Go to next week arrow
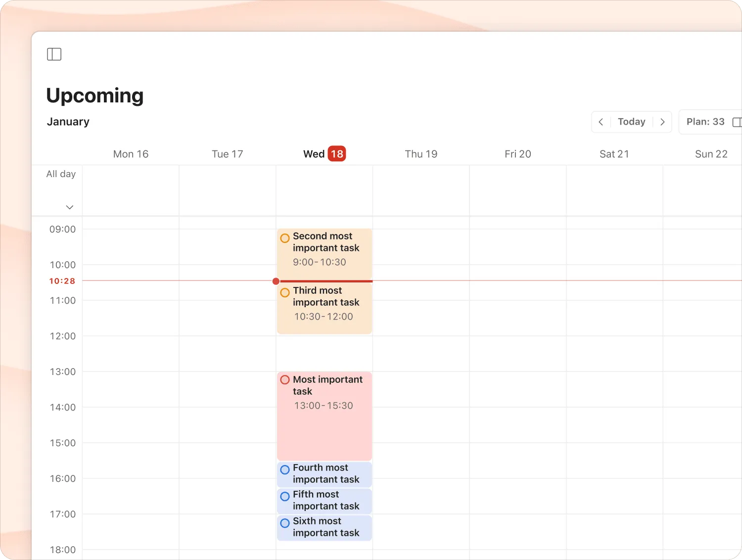The height and width of the screenshot is (560, 742). pyautogui.click(x=662, y=122)
